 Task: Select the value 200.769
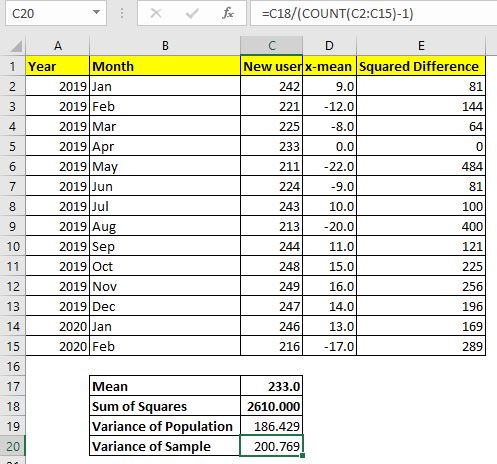271,446
